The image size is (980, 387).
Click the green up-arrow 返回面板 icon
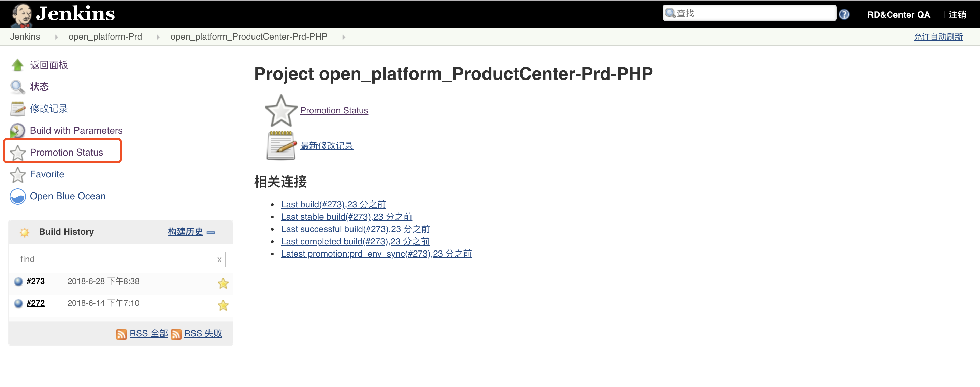[x=17, y=65]
